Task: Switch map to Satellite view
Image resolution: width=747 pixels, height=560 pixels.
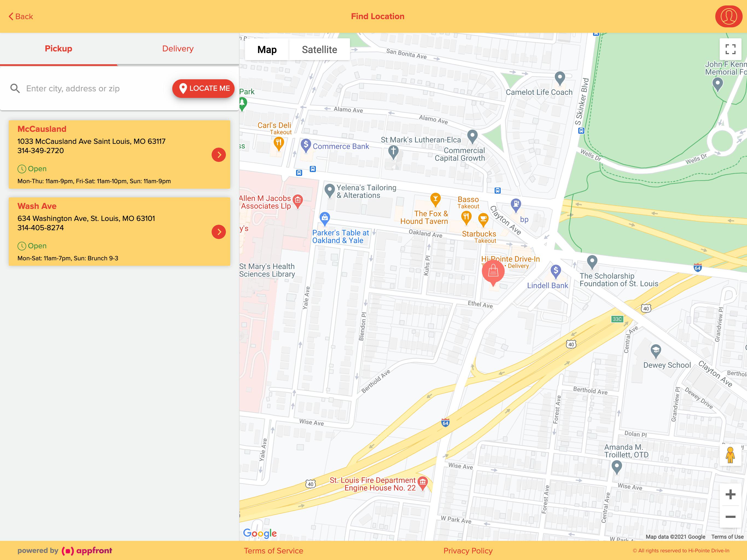Action: click(319, 50)
